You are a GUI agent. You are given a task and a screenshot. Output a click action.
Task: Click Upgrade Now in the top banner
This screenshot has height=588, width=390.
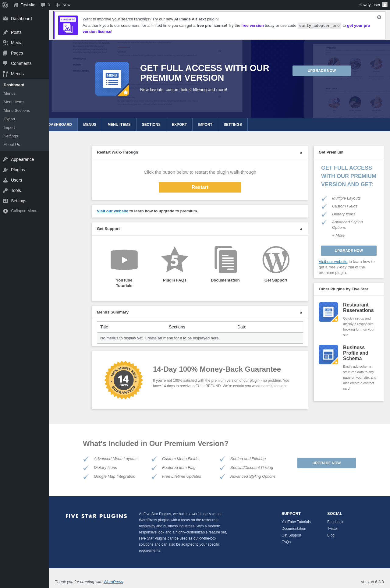(x=322, y=71)
